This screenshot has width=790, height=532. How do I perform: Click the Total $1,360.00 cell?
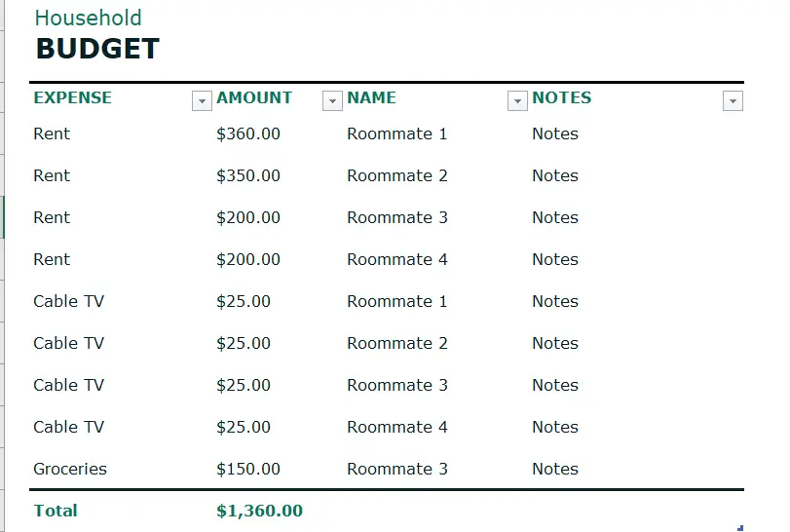click(x=259, y=511)
